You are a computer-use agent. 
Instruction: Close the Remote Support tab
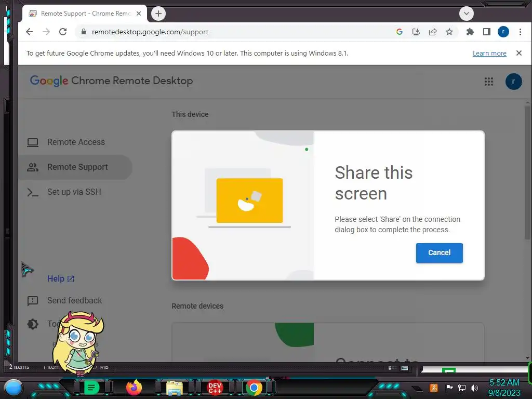pyautogui.click(x=139, y=14)
